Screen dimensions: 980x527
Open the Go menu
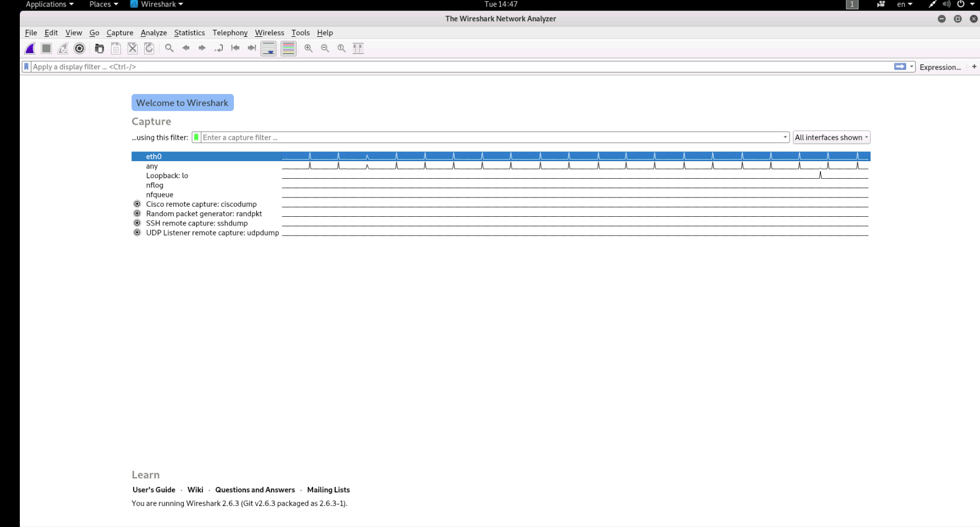click(95, 33)
